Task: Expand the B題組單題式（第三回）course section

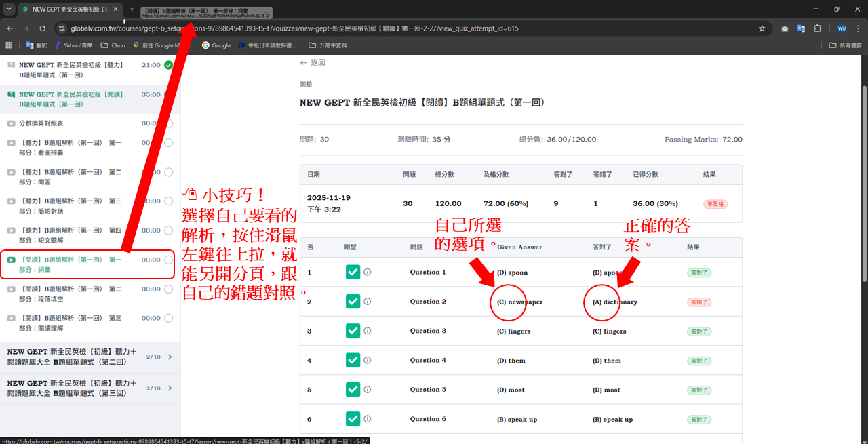Action: click(170, 388)
